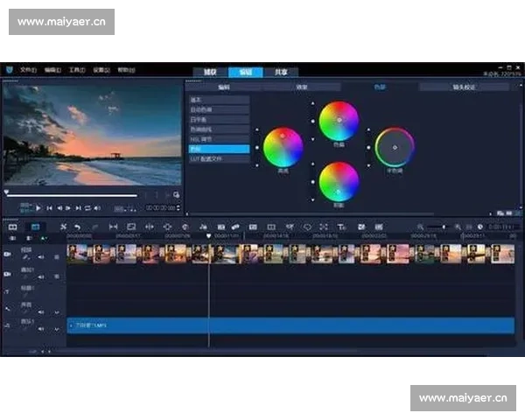Click the blue MP3 audio clip on timeline

pos(289,325)
